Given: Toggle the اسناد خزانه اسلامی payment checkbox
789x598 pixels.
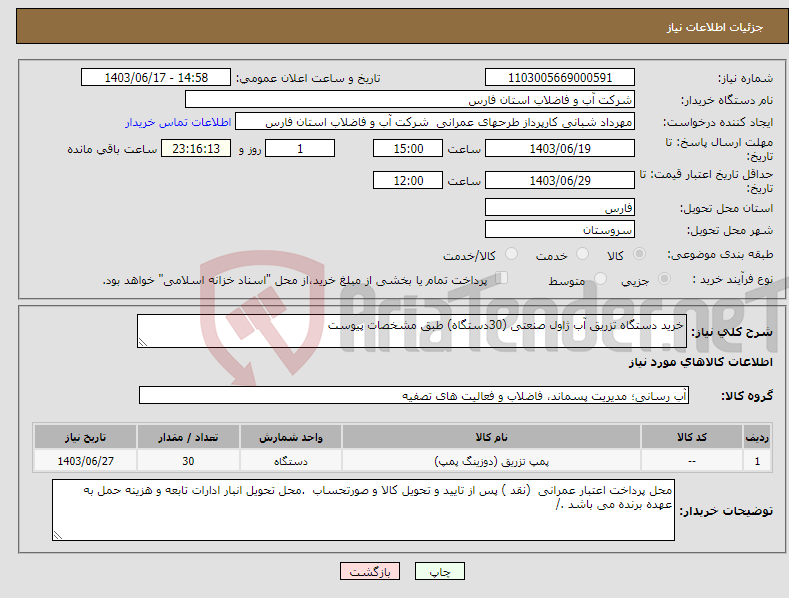Looking at the screenshot, I should [501, 278].
